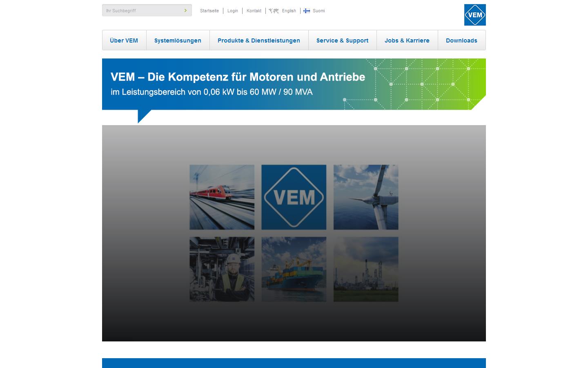Open the Kontakt page
588x368 pixels.
[x=254, y=11]
